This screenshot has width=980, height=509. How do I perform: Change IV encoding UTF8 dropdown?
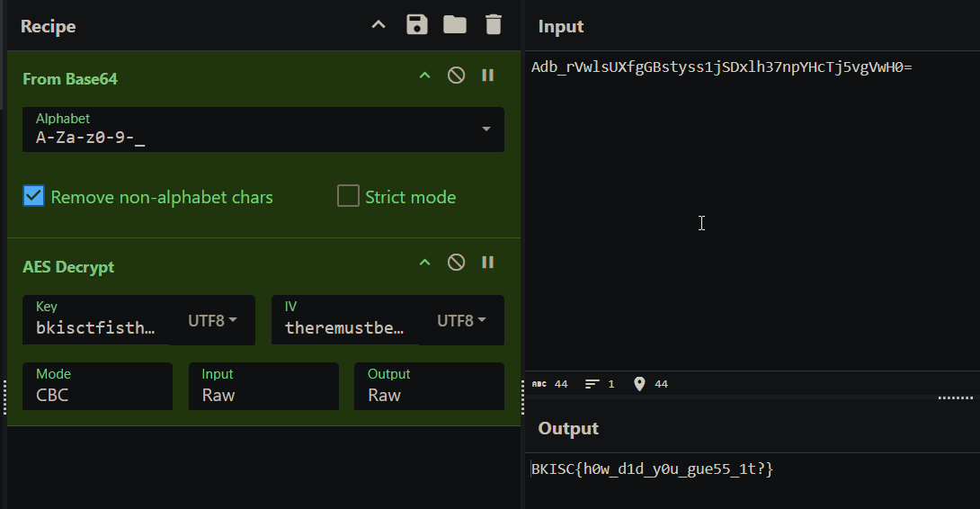coord(461,320)
